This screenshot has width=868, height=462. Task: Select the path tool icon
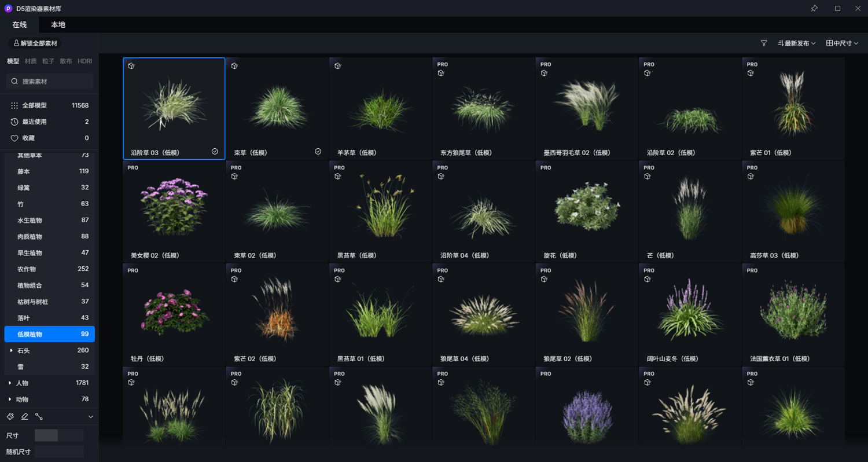coord(39,416)
